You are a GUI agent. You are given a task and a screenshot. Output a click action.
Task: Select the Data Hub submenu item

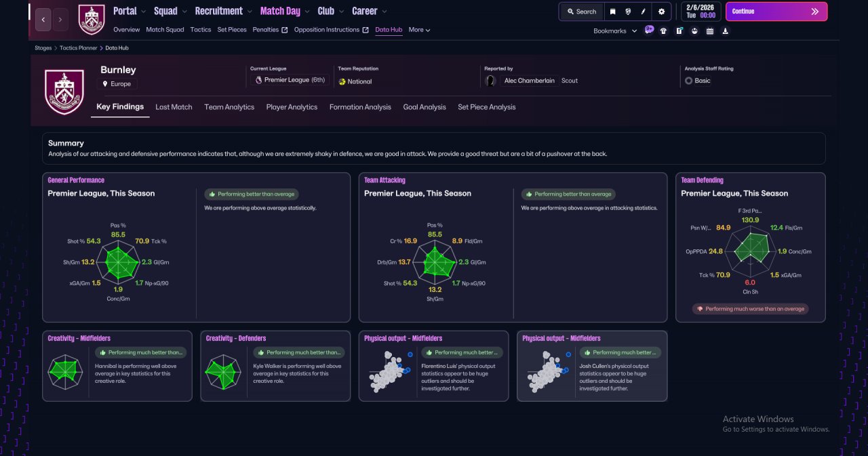point(389,30)
